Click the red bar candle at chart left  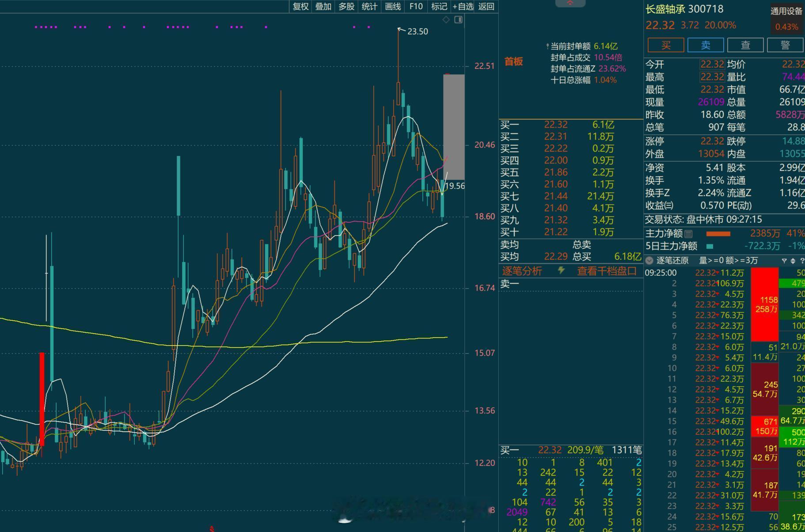point(42,399)
